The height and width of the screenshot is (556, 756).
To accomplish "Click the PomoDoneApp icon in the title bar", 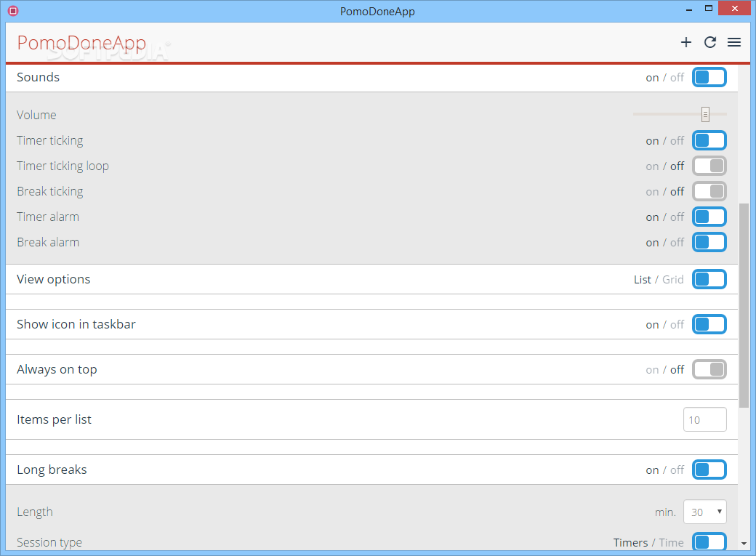I will tap(13, 11).
